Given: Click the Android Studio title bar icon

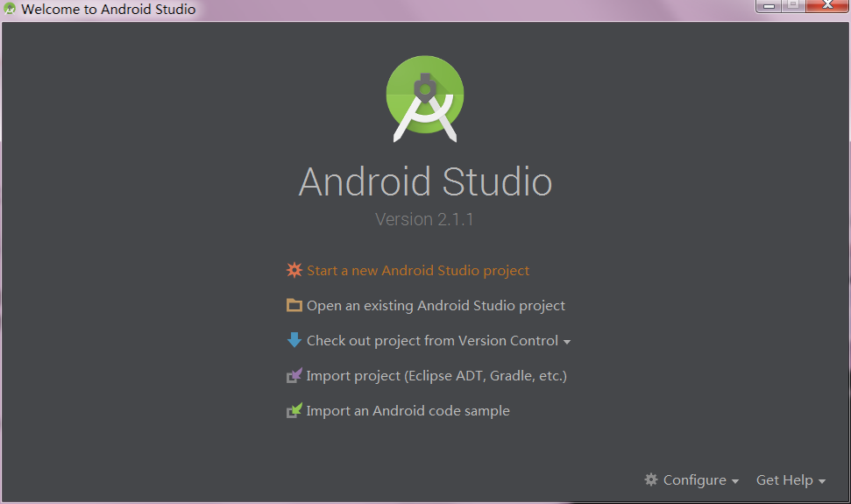Looking at the screenshot, I should [10, 9].
